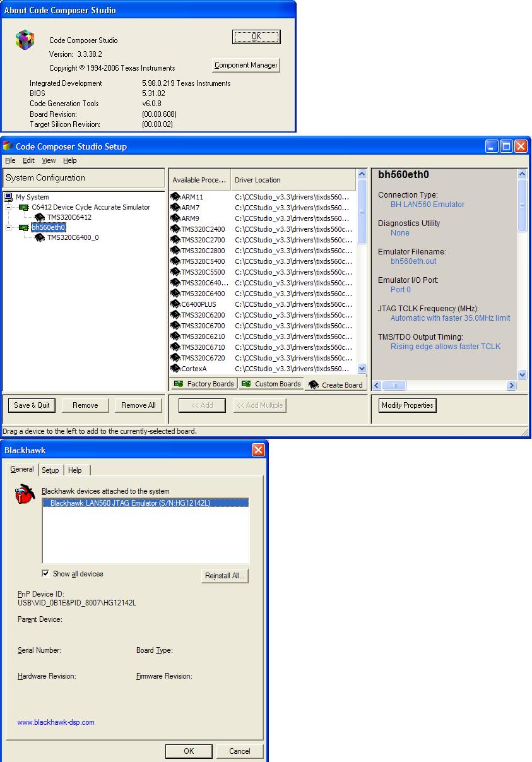The width and height of the screenshot is (532, 762).
Task: Open the File menu
Action: [x=10, y=161]
